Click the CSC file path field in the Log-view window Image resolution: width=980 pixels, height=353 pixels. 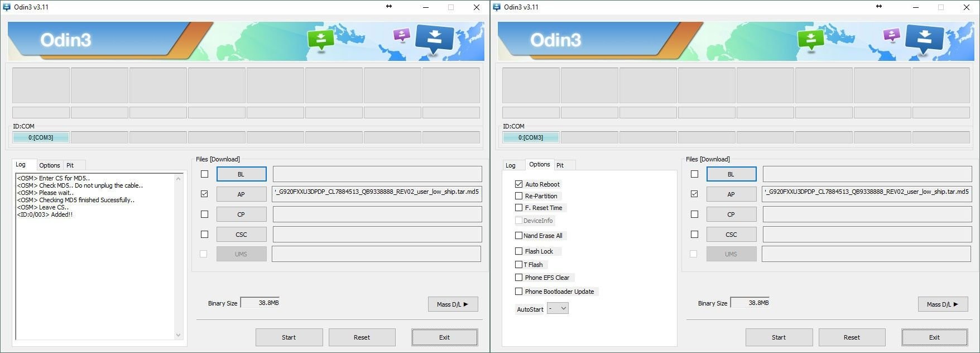377,235
